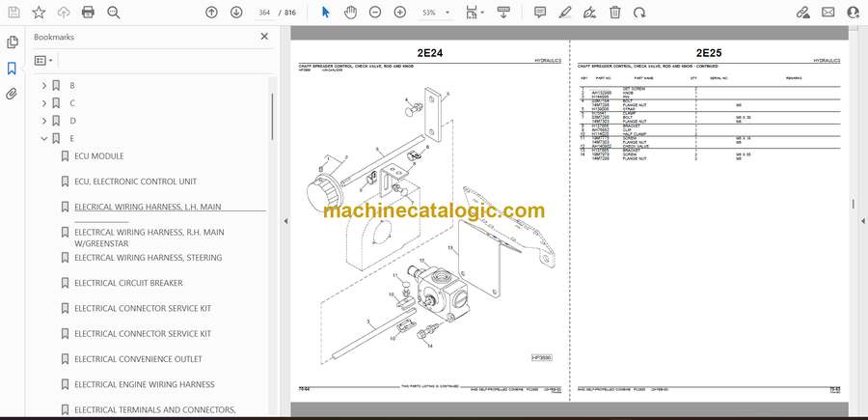Open first ELECTRICAL CONNECTOR SERVICE KIT bookmark
The width and height of the screenshot is (868, 420).
143,309
